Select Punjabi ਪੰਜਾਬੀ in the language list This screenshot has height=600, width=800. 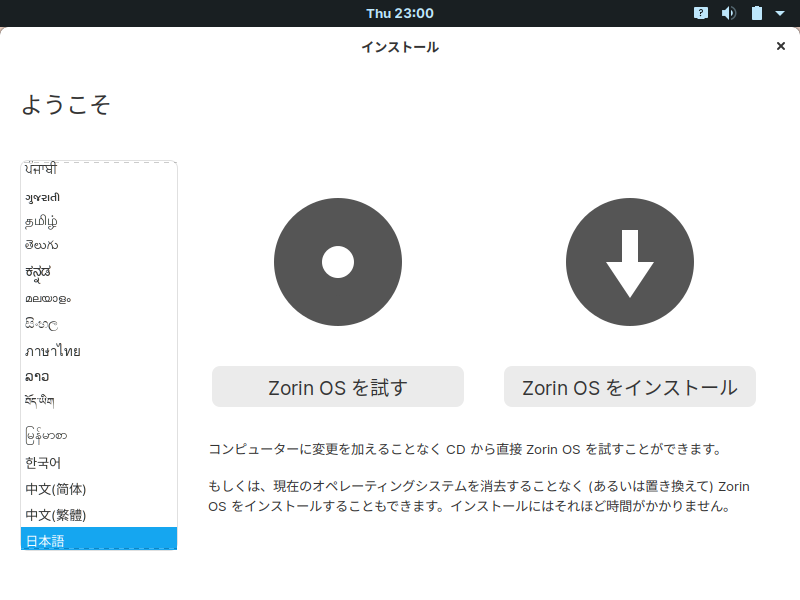click(99, 170)
